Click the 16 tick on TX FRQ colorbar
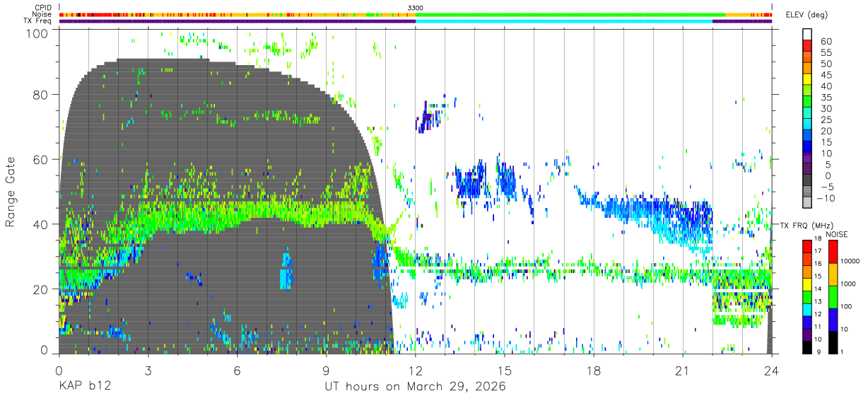This screenshot has width=868, height=401. pos(819,263)
